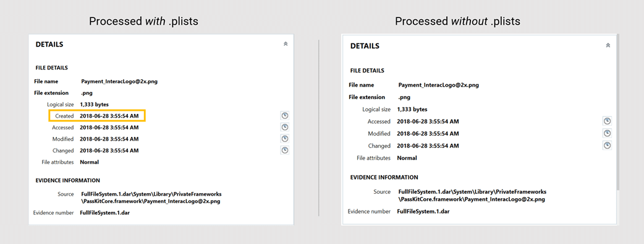
Task: Select Accessed date value in left panel
Action: click(109, 128)
